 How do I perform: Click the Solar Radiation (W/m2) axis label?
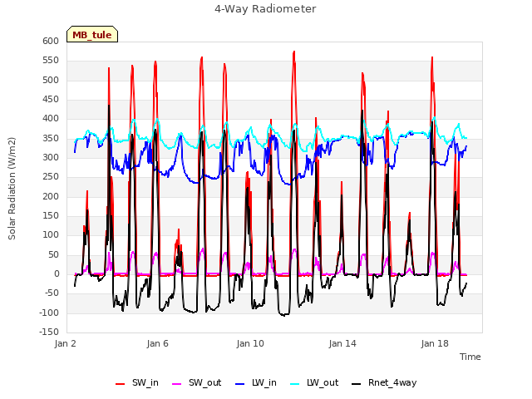(x=12, y=189)
